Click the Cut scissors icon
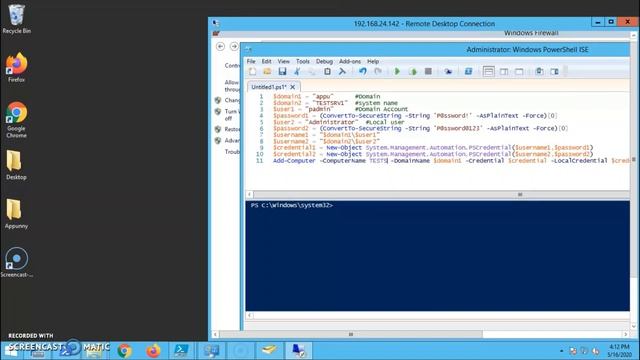The image size is (640, 360). click(x=297, y=71)
